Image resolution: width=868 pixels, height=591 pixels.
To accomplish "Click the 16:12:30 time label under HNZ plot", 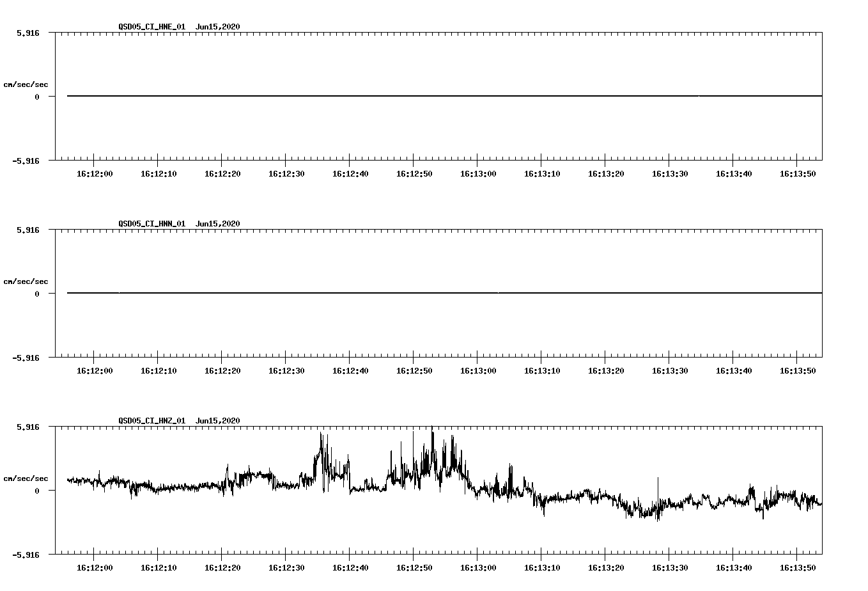I will (286, 568).
